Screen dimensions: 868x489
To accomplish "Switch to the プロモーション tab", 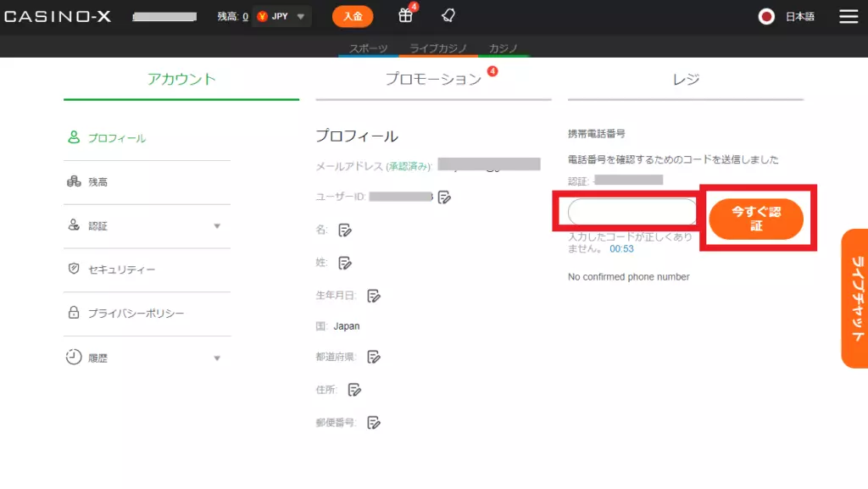I will (433, 79).
